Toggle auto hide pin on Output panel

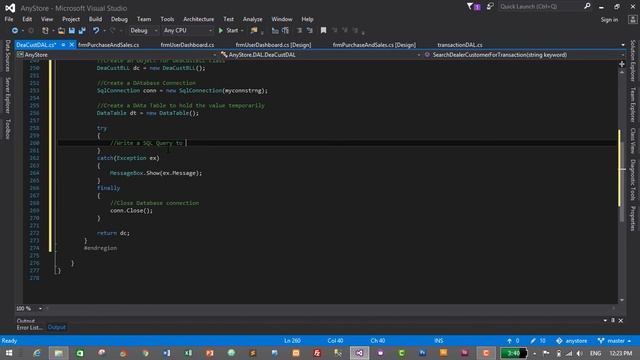coord(613,320)
